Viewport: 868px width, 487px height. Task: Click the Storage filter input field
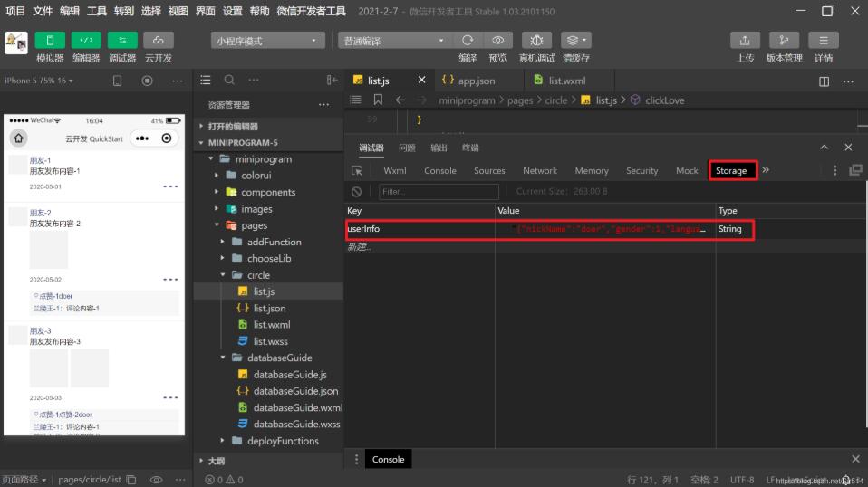click(438, 192)
